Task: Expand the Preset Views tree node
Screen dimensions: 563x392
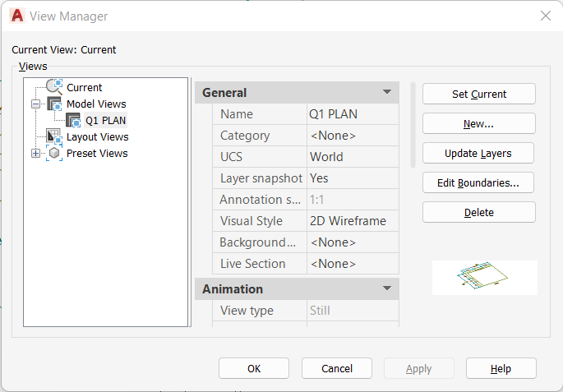Action: click(x=35, y=154)
